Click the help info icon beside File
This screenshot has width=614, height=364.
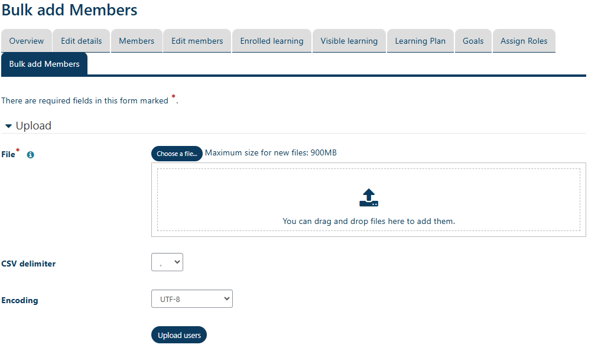30,154
